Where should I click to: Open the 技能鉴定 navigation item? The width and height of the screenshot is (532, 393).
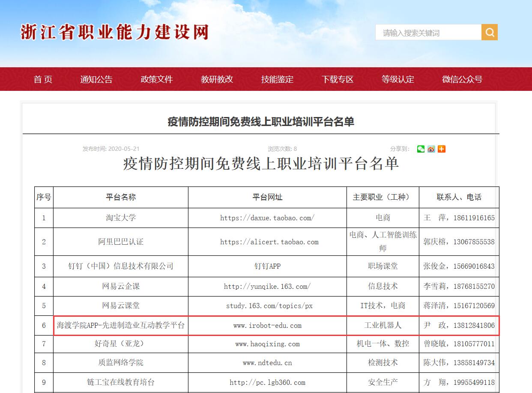[278, 79]
